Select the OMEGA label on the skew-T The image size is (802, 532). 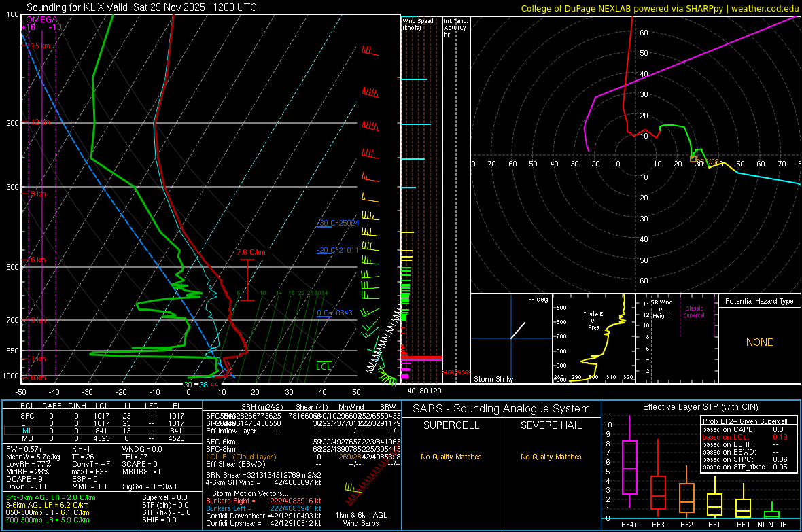42,20
